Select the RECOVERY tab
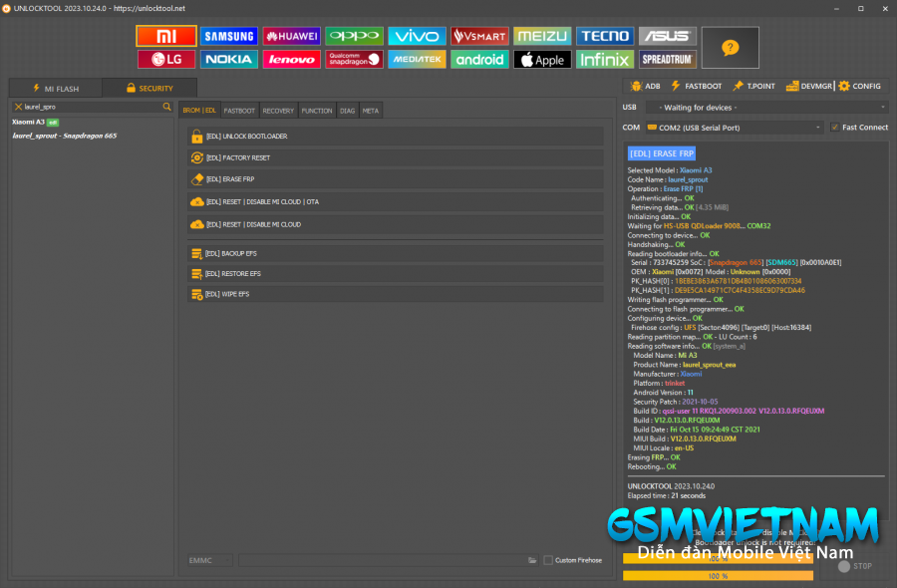Screen dimensions: 897x588 pyautogui.click(x=278, y=111)
